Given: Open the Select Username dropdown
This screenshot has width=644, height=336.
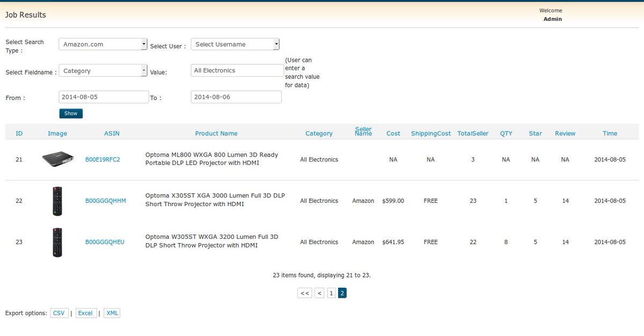Looking at the screenshot, I should coord(235,44).
